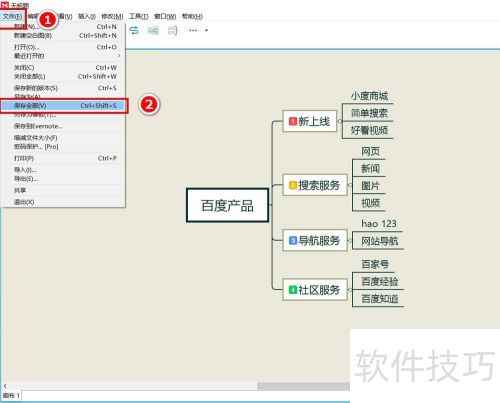Select the 网站导航 subtopic
500x403 pixels.
380,241
